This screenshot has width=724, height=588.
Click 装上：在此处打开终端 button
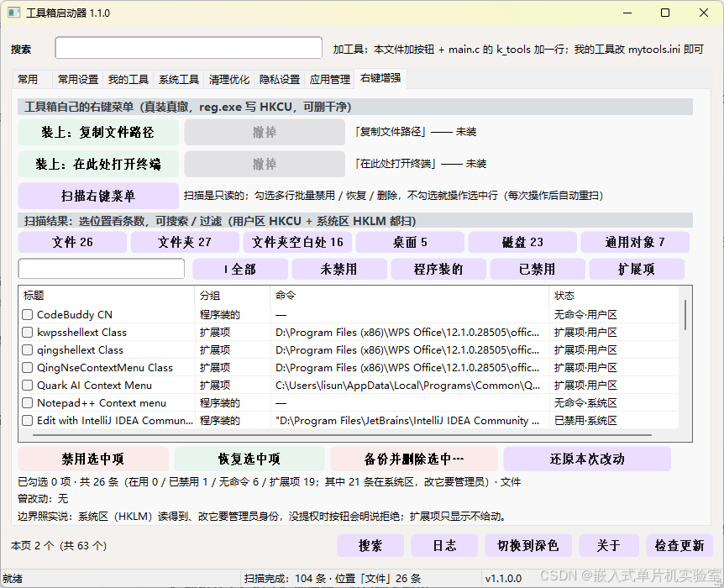click(98, 164)
